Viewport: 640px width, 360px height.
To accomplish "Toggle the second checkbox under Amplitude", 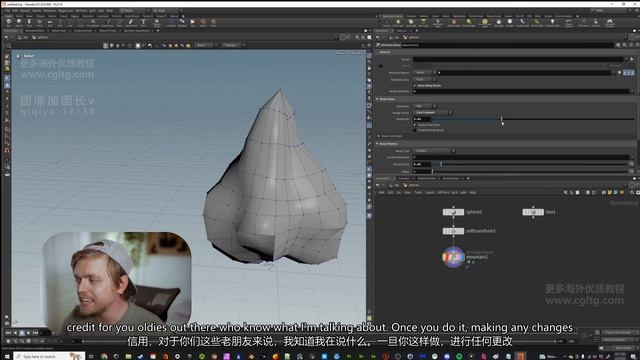I will point(415,130).
